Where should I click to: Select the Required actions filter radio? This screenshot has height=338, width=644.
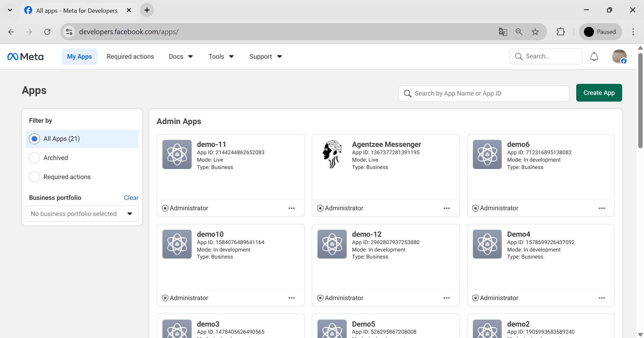[x=34, y=177]
